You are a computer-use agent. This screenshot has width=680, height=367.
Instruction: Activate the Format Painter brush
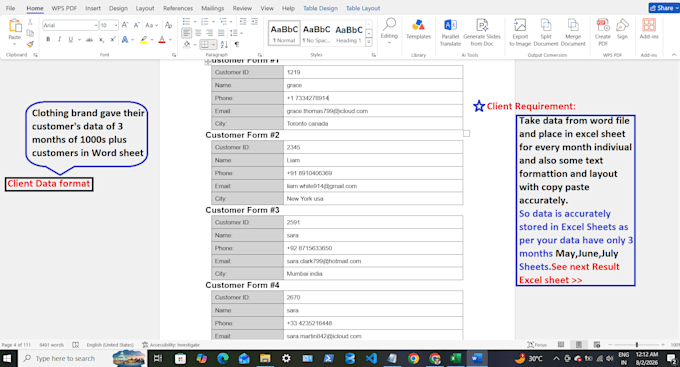(x=30, y=44)
